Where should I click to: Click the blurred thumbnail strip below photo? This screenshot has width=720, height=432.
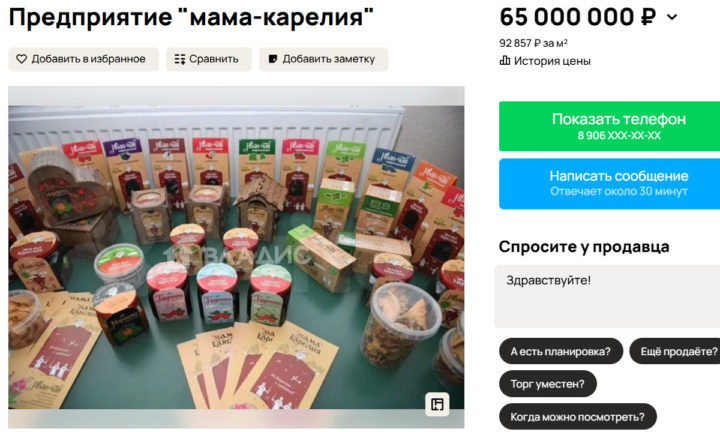(236, 419)
